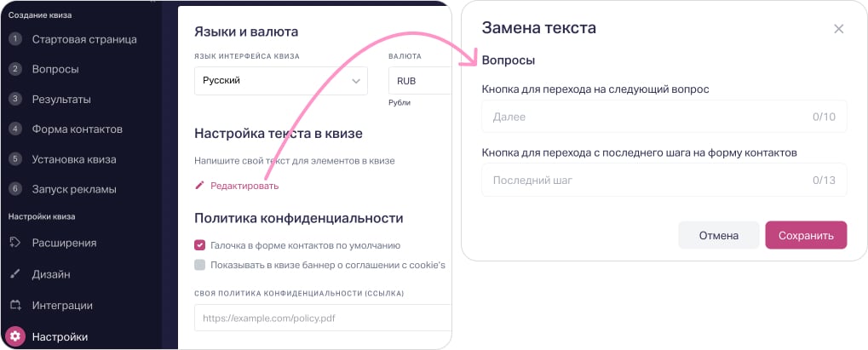Open Результаты step
The image size is (868, 350).
pos(61,99)
